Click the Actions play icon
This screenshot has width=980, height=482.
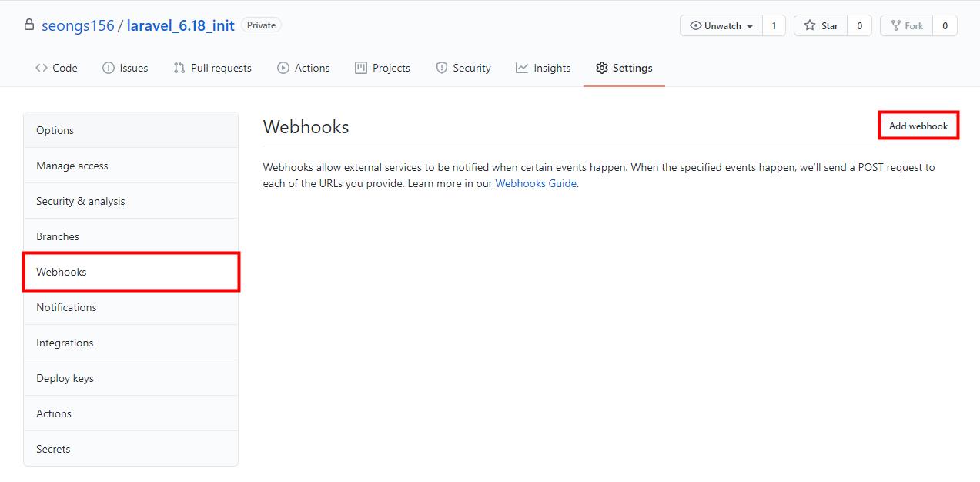coord(283,68)
